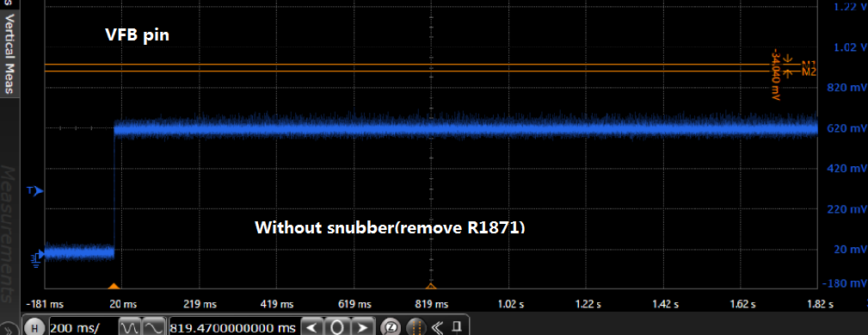Click the 200 ms/ time scale field
The width and height of the screenshot is (868, 335).
point(83,327)
